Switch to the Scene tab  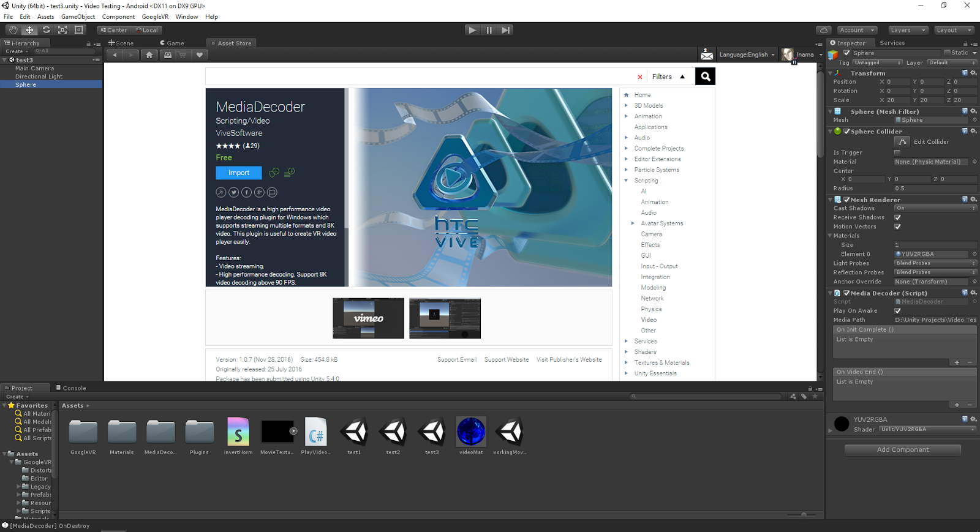[x=121, y=43]
